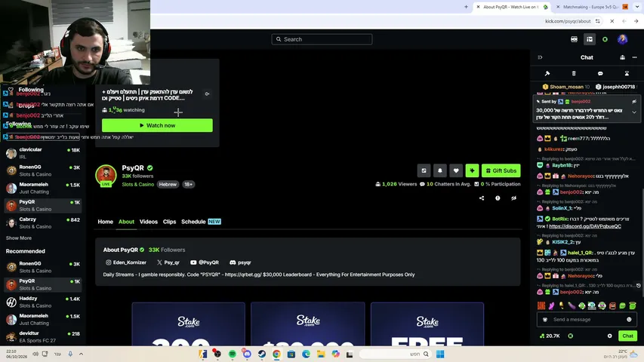The height and width of the screenshot is (362, 644).
Task: Click the share channel icon
Action: pyautogui.click(x=482, y=198)
